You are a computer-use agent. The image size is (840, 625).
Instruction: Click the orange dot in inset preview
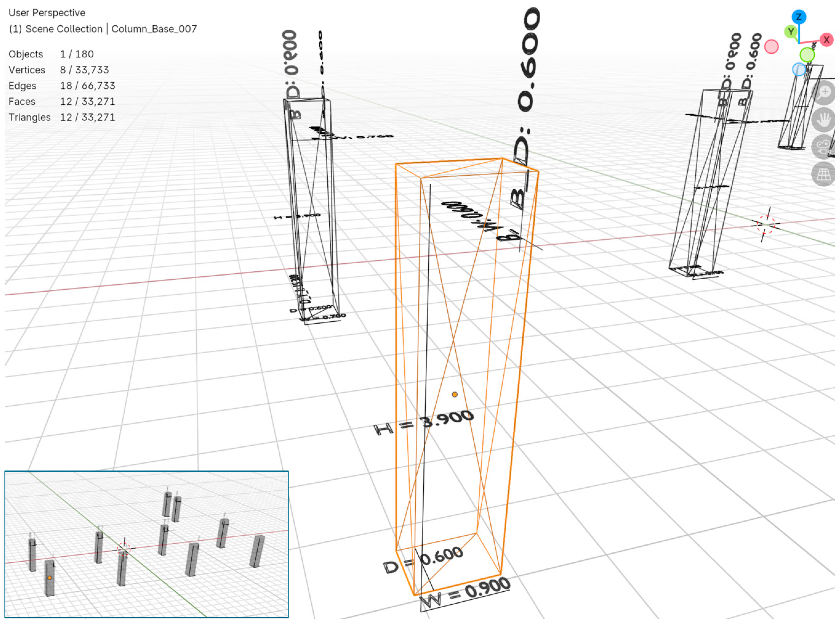coord(50,578)
